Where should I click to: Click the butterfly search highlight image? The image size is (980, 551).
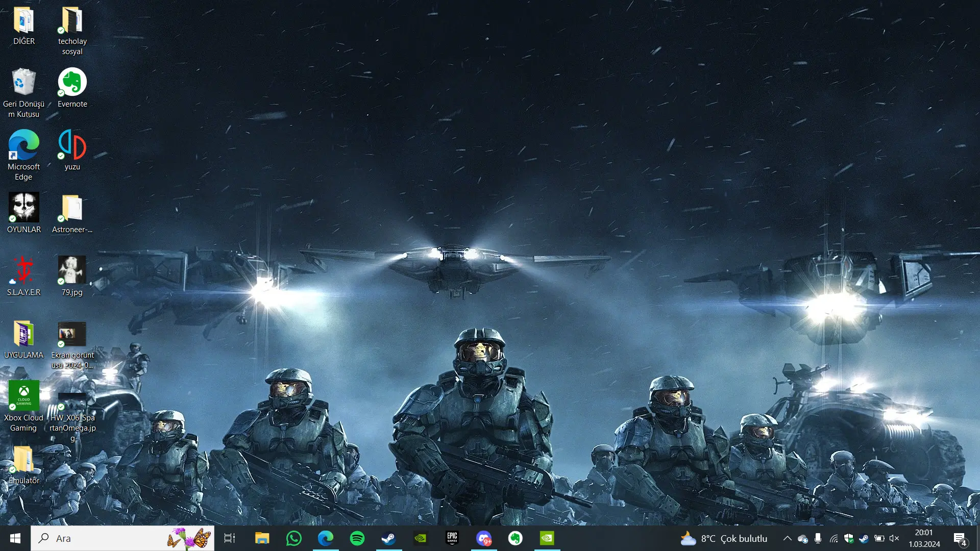coord(189,538)
